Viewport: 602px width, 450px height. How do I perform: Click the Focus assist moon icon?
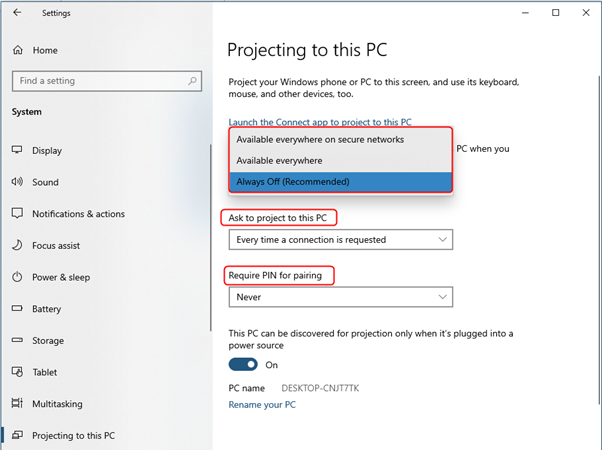(x=17, y=246)
